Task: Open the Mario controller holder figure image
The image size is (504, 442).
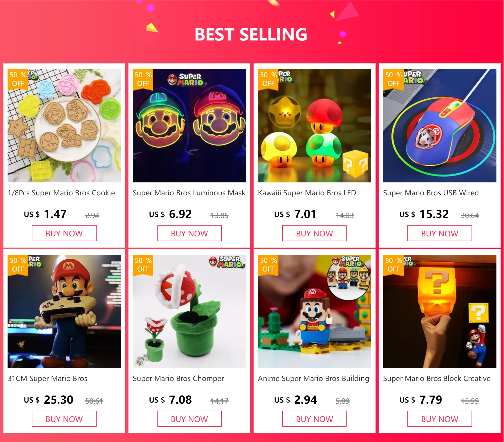Action: tap(64, 311)
